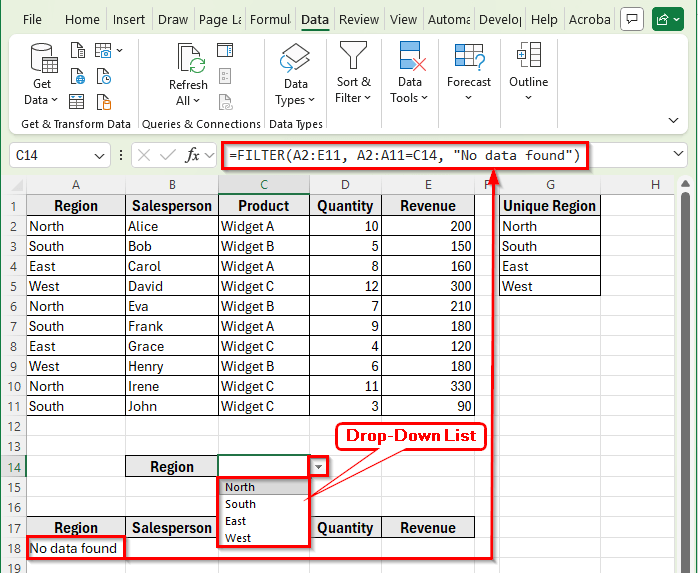This screenshot has width=698, height=573.
Task: Select the Quantity cell showing 12
Action: 345,286
